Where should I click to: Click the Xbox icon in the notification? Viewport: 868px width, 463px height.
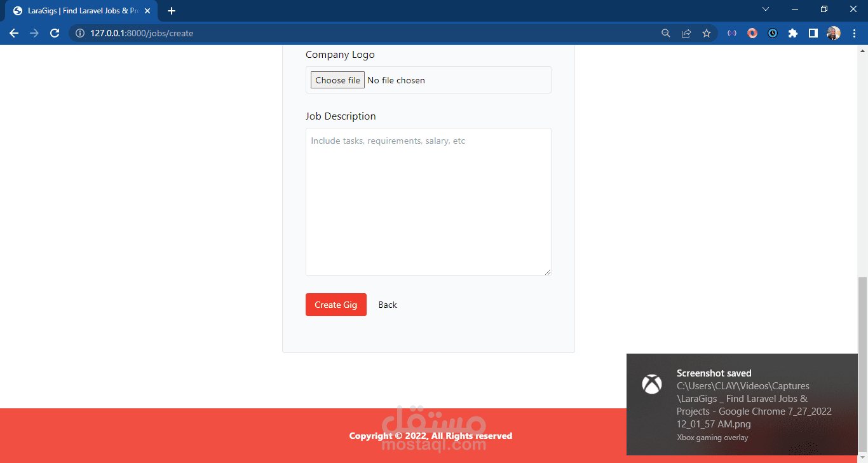click(x=652, y=384)
